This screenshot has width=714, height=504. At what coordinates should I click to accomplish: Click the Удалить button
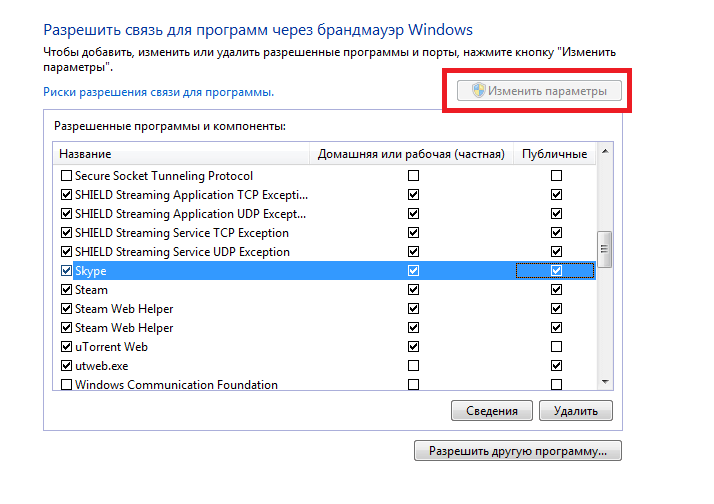tap(576, 411)
